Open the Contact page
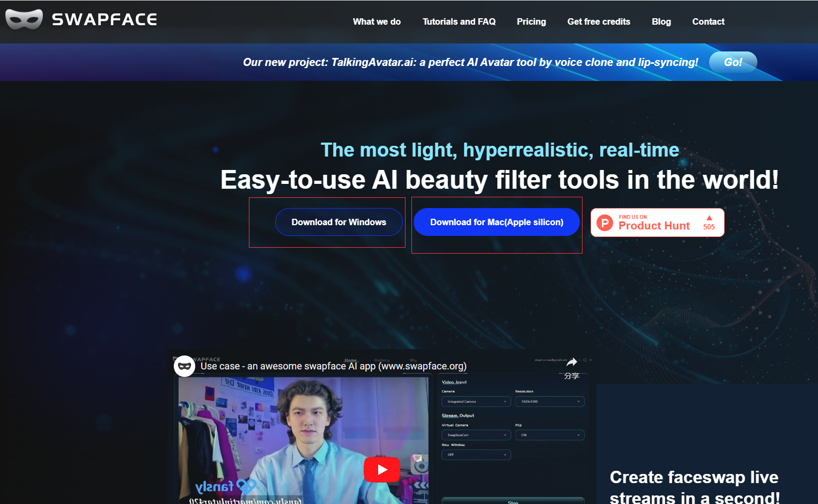The width and height of the screenshot is (818, 504). [x=708, y=21]
